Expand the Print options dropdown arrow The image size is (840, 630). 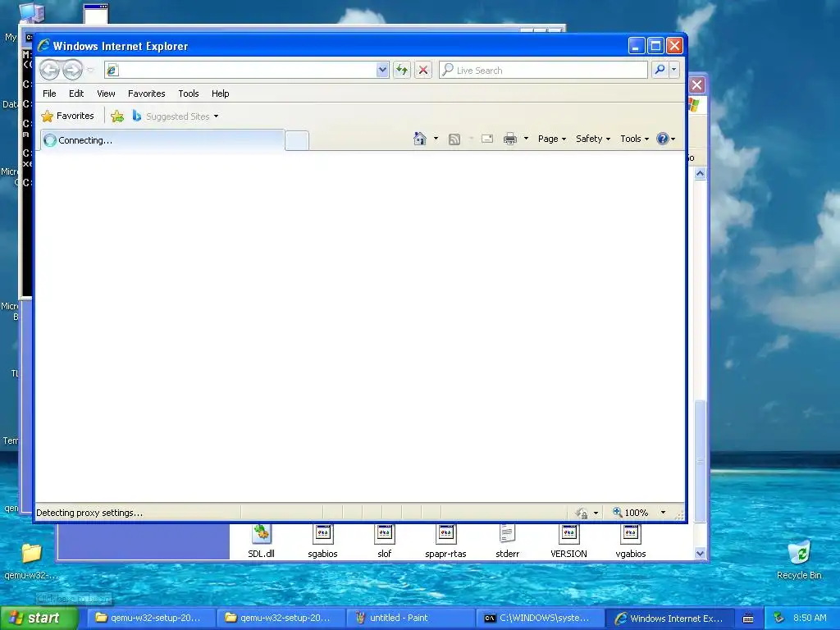(x=526, y=139)
